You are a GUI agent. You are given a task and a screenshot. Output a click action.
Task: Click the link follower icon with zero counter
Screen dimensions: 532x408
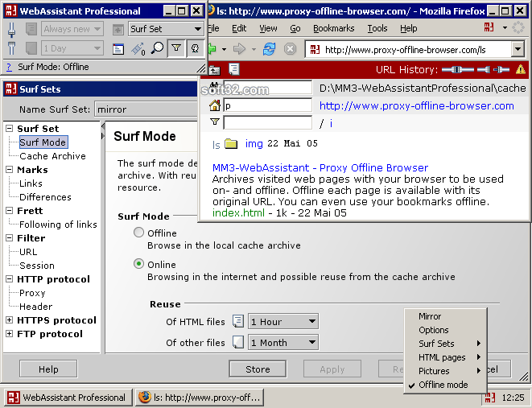tap(138, 49)
